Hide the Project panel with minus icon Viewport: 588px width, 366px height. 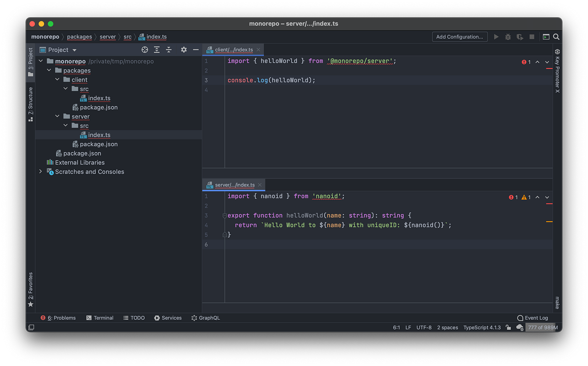click(x=196, y=50)
